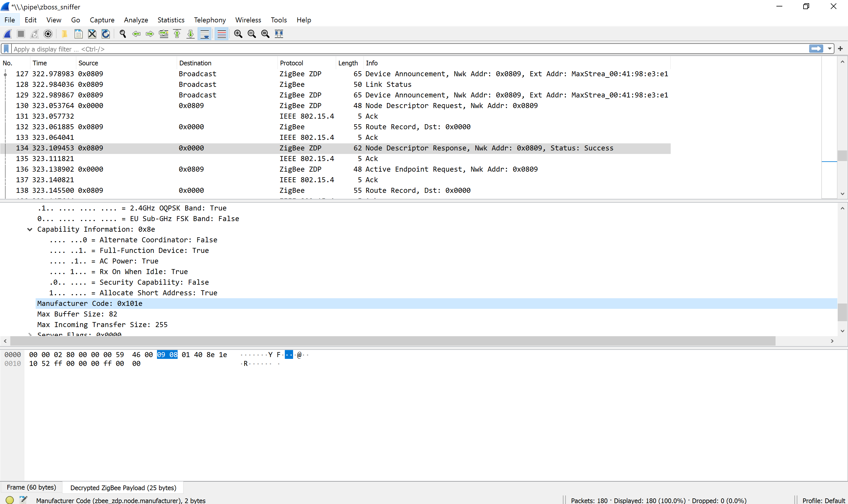Open capture options settings
Viewport: 848px width, 504px height.
[48, 34]
